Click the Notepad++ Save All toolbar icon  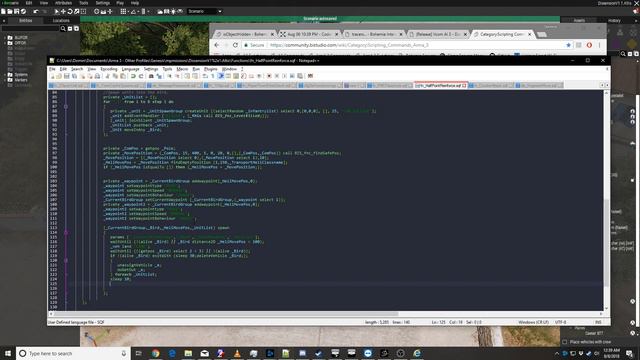click(74, 76)
